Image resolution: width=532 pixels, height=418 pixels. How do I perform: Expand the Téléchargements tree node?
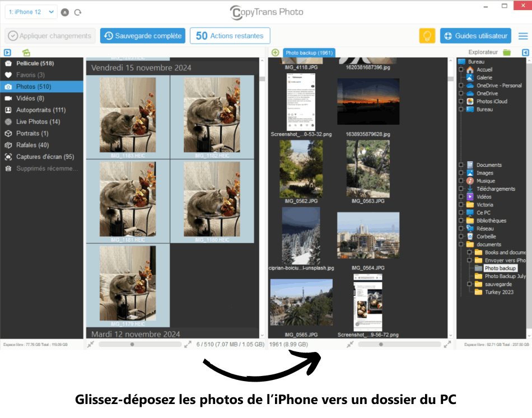pyautogui.click(x=461, y=189)
